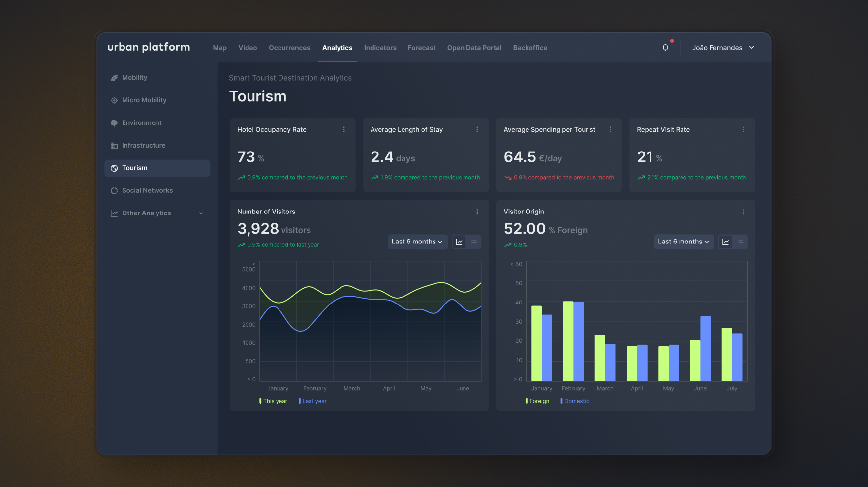The width and height of the screenshot is (868, 487).
Task: Open Repeat Visit Rate card options menu
Action: [744, 130]
